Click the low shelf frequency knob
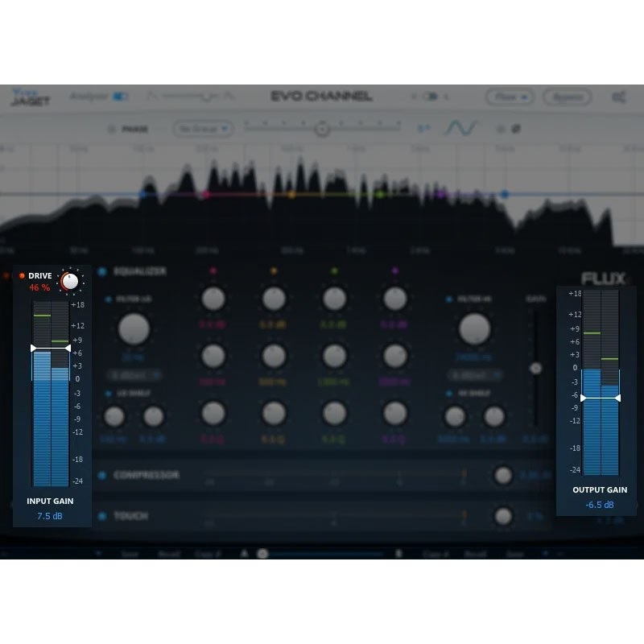The height and width of the screenshot is (644, 644). click(114, 417)
